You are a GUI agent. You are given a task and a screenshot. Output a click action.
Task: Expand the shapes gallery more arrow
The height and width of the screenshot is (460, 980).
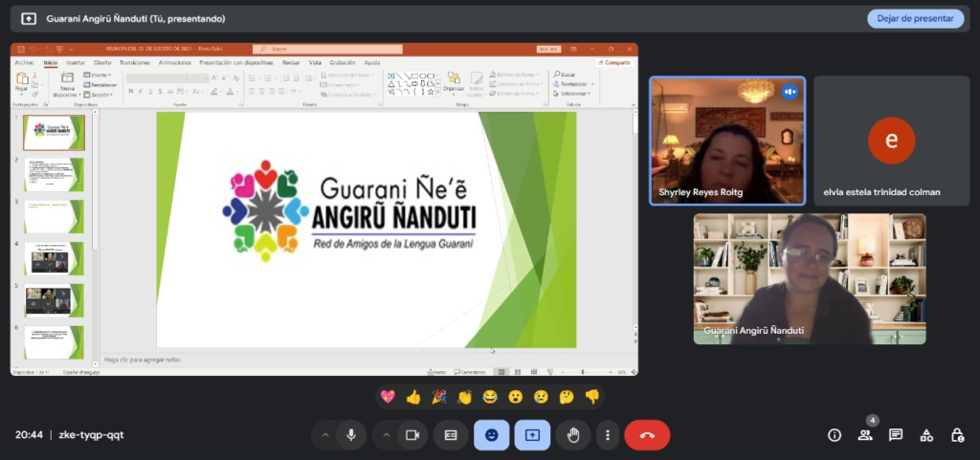click(x=438, y=92)
